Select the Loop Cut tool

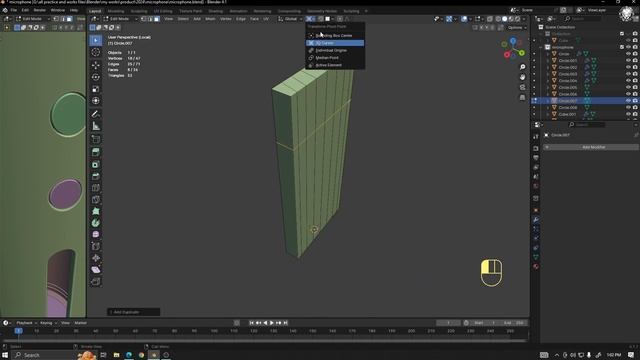pyautogui.click(x=96, y=188)
